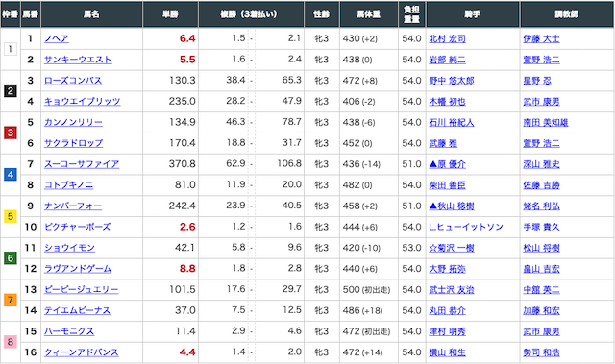Open horse ショウイモン link
Image resolution: width=615 pixels, height=364 pixels.
pos(69,248)
